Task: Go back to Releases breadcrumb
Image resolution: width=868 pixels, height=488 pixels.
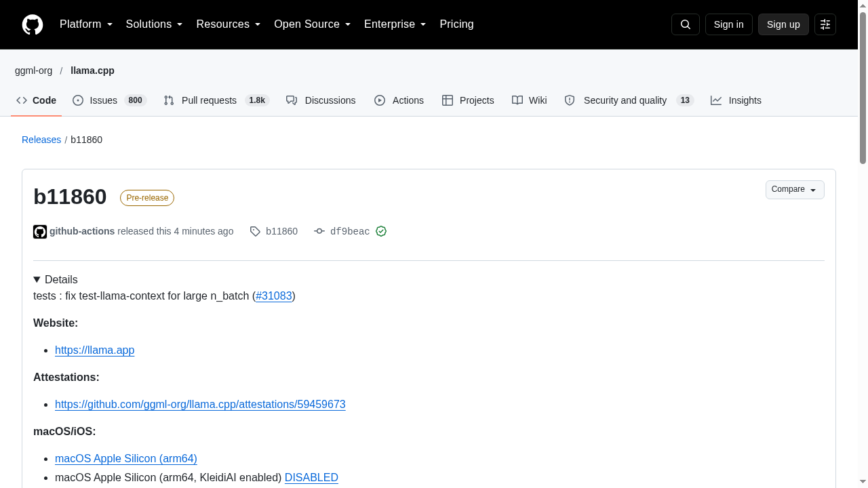Action: [41, 140]
